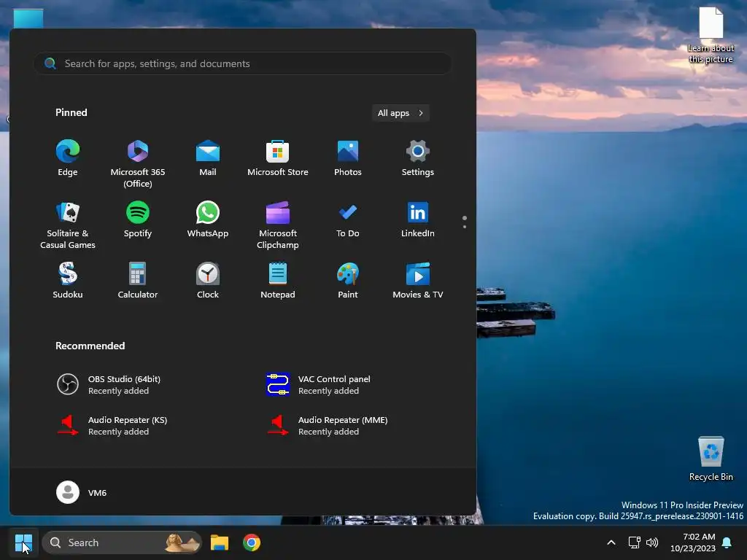Launch Solitaire & Casual Games
This screenshot has height=560, width=747.
(x=68, y=225)
